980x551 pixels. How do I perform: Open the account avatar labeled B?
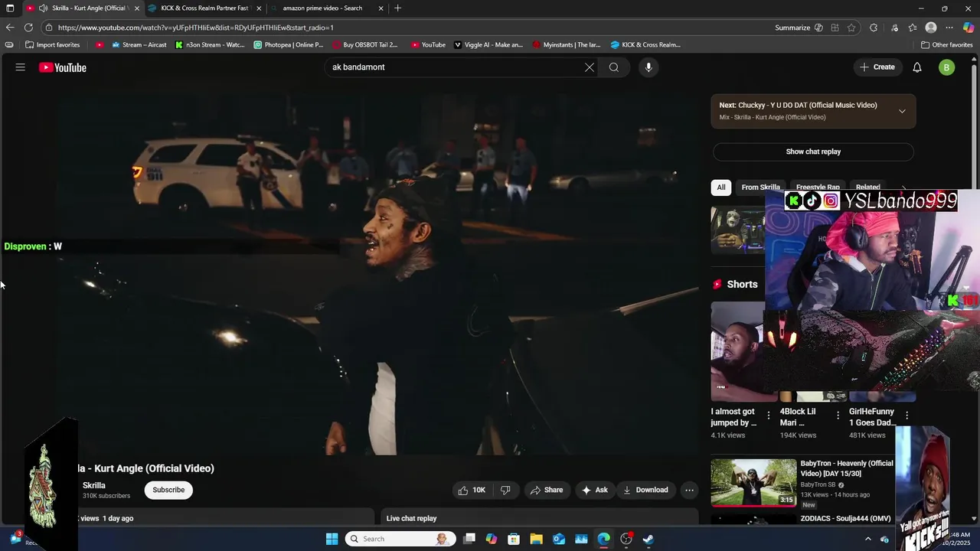point(947,67)
